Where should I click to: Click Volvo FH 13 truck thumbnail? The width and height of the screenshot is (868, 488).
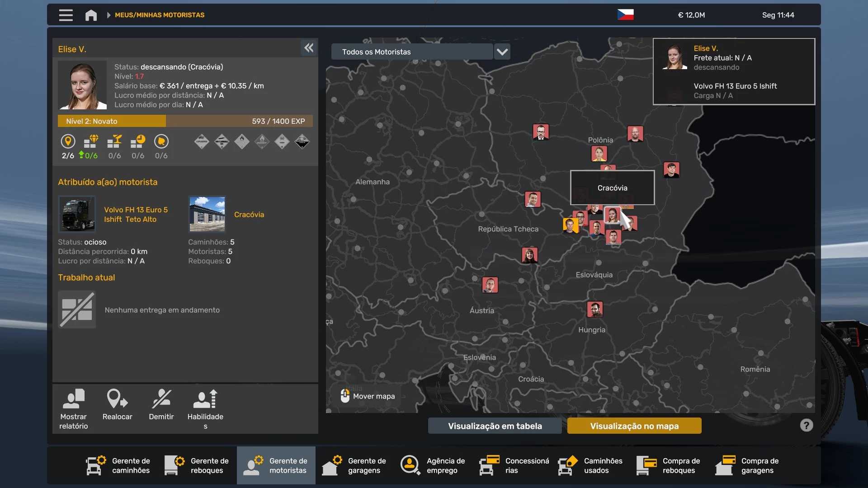click(77, 214)
